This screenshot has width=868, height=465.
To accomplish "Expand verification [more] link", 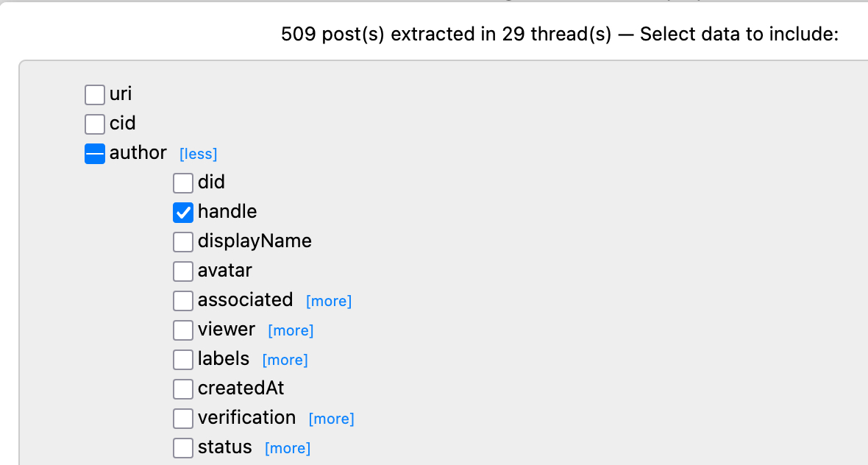I will click(x=331, y=419).
